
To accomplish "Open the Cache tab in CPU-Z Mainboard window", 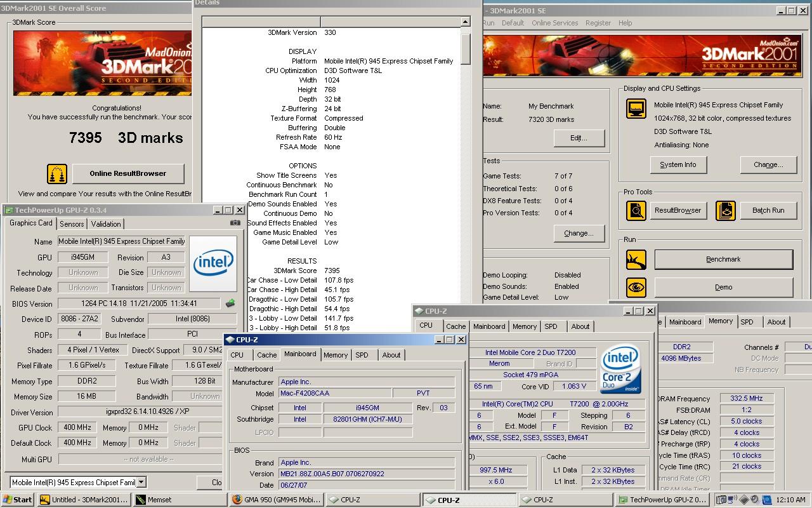I will 266,355.
